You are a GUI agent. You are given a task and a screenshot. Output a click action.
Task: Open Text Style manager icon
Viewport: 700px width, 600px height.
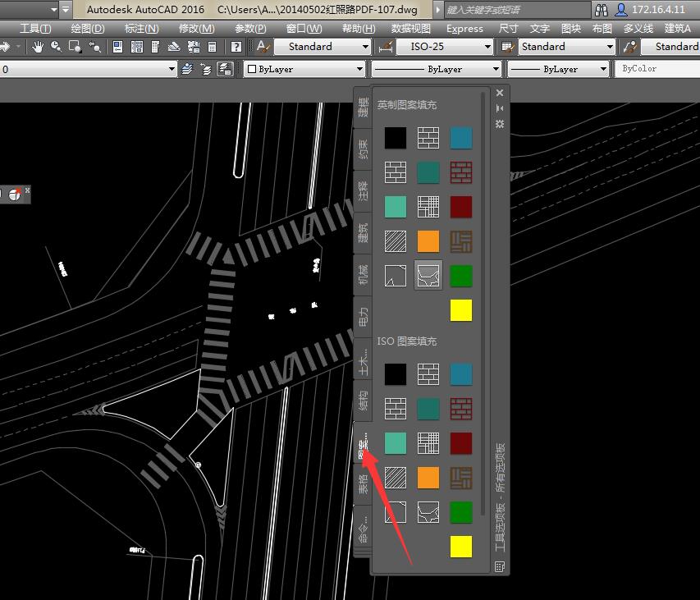263,47
